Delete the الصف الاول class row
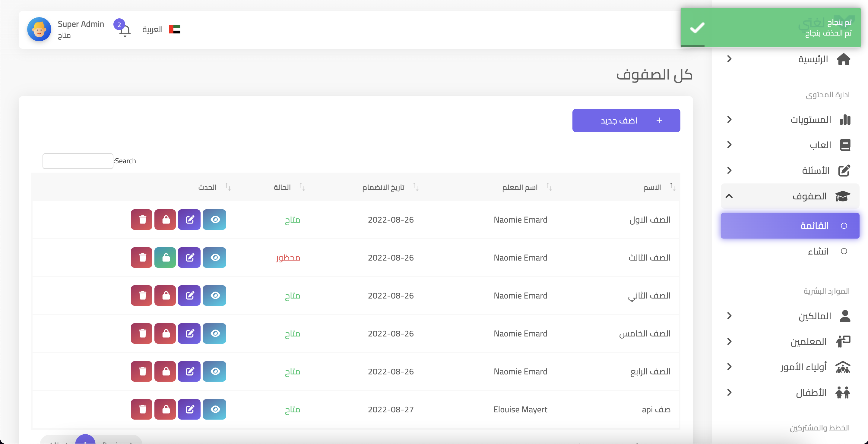Viewport: 868px width, 444px height. click(141, 220)
